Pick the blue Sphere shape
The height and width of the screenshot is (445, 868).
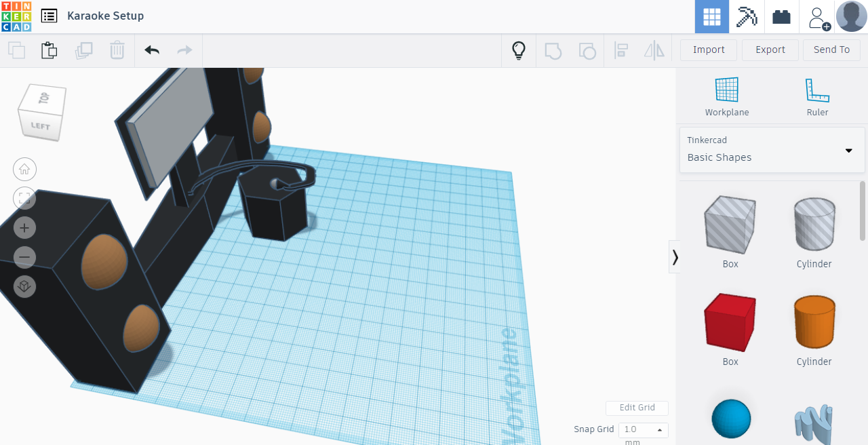(731, 419)
